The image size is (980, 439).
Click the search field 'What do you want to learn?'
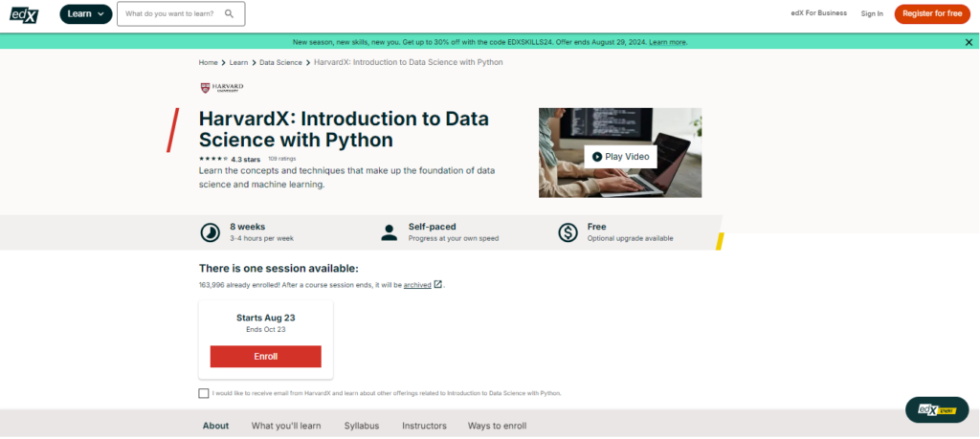181,13
